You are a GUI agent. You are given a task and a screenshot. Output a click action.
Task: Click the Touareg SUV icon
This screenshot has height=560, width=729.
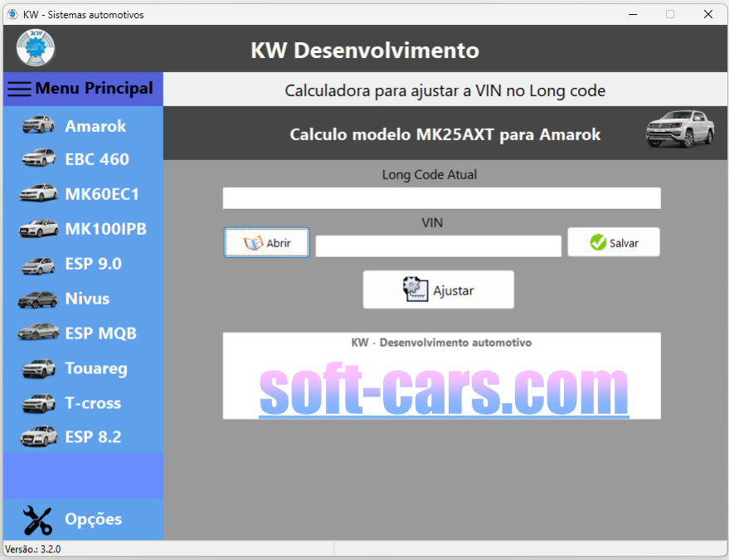pos(39,368)
